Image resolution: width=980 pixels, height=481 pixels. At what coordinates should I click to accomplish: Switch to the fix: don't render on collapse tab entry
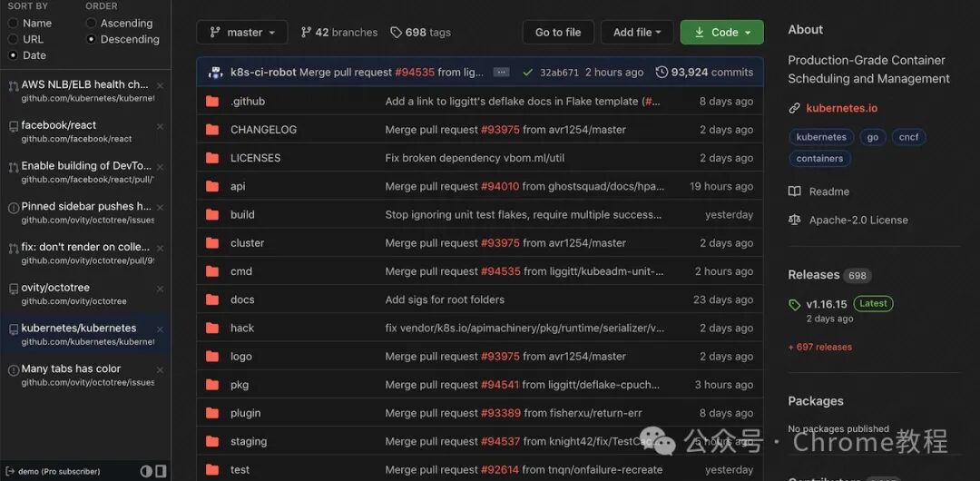pos(85,252)
